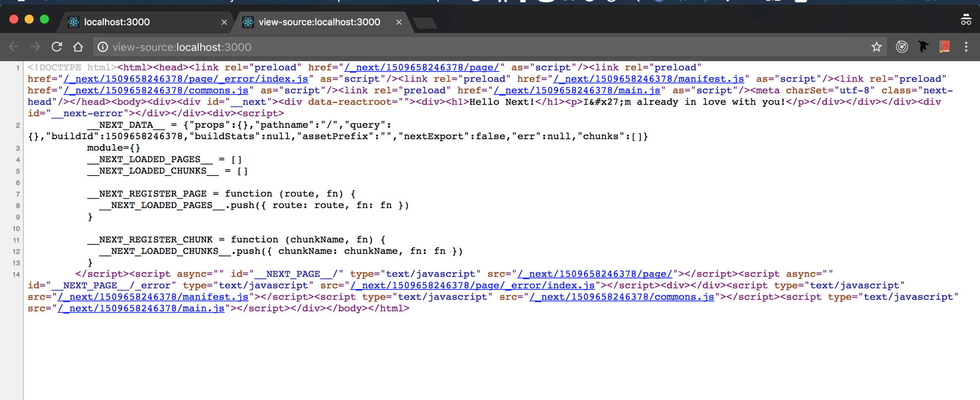Open the preload link to manifest.js
980x400 pixels.
tap(649, 79)
